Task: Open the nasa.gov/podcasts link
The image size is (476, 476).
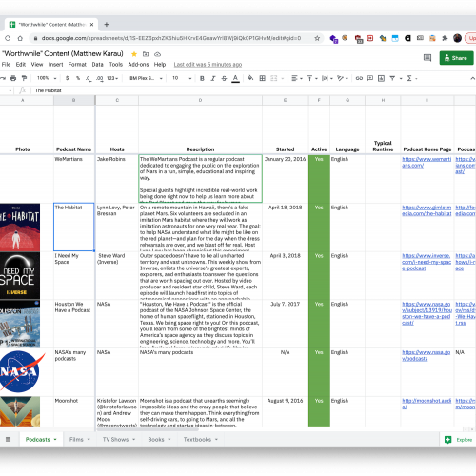Action: [426, 355]
